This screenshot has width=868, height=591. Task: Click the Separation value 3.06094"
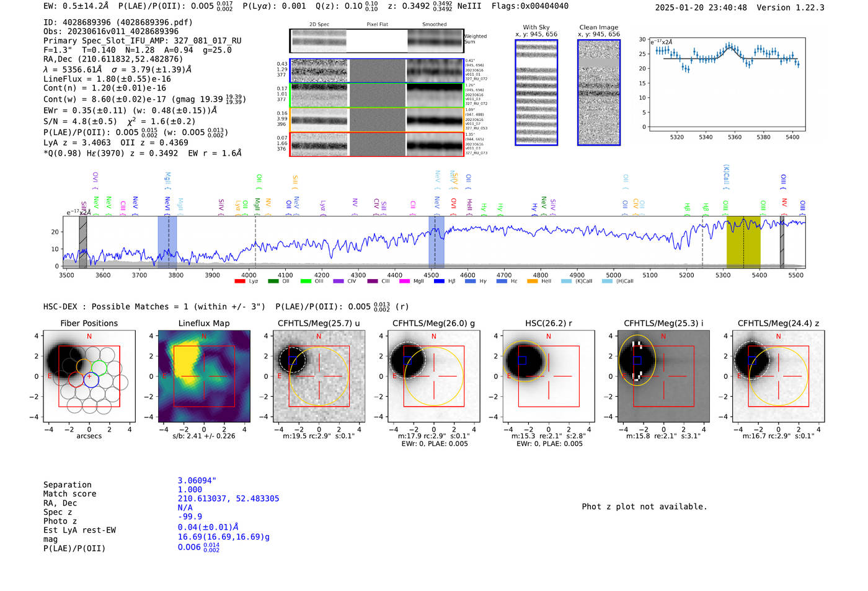[197, 481]
